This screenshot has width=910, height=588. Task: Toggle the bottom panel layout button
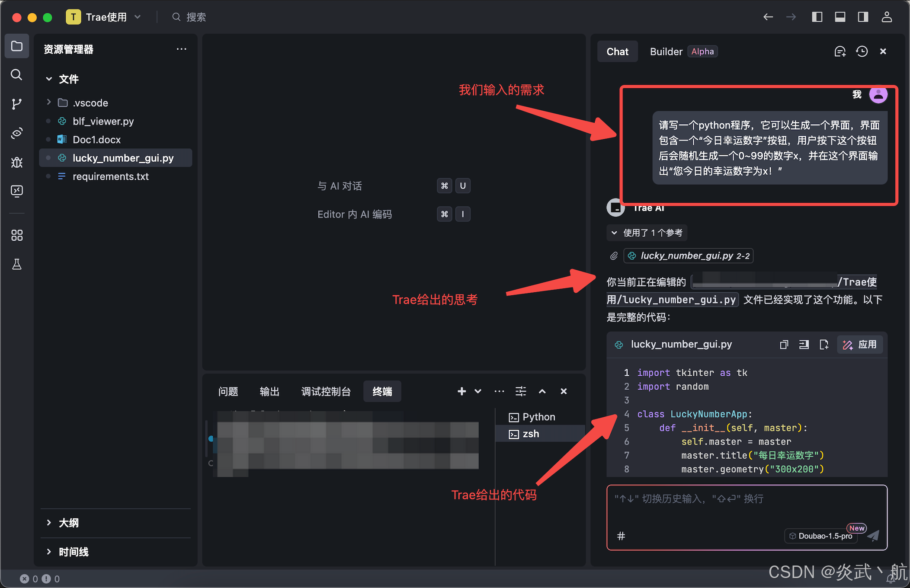click(x=840, y=17)
